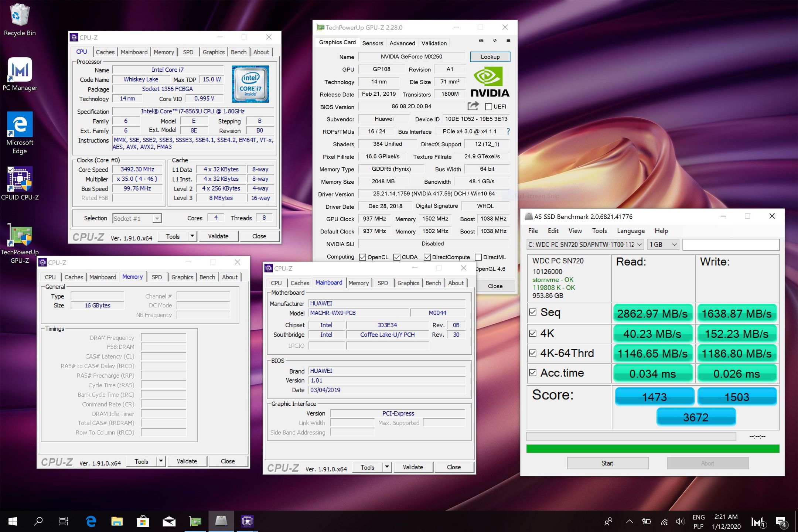Expand the Socket #1 selection dropdown
Viewport: 798px width, 532px height.
click(157, 218)
